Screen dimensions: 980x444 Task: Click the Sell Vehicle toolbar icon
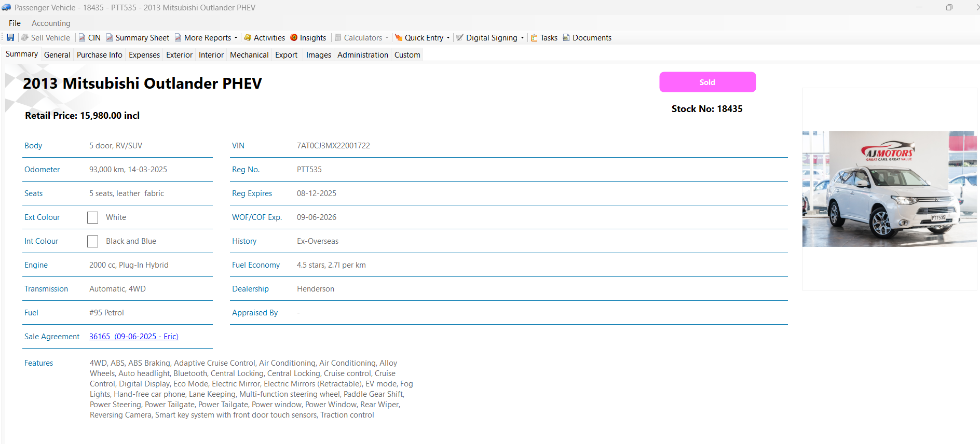point(25,37)
